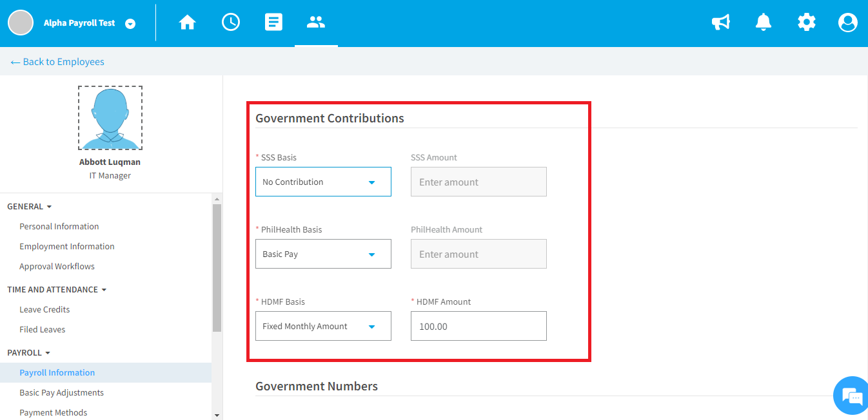Open the clock time-attendance icon

click(230, 23)
